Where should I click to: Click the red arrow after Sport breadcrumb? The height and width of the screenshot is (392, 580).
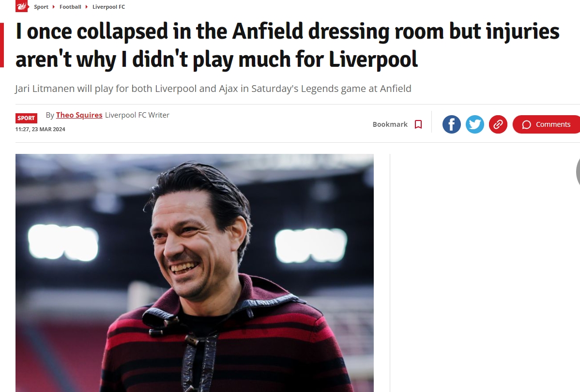coord(54,7)
